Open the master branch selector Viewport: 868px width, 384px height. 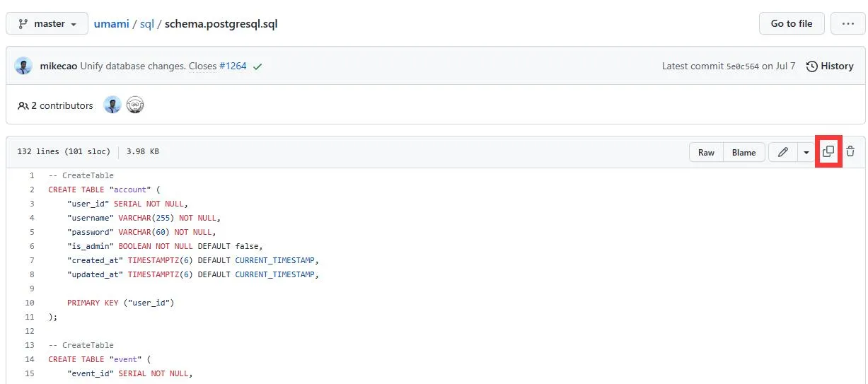(47, 23)
